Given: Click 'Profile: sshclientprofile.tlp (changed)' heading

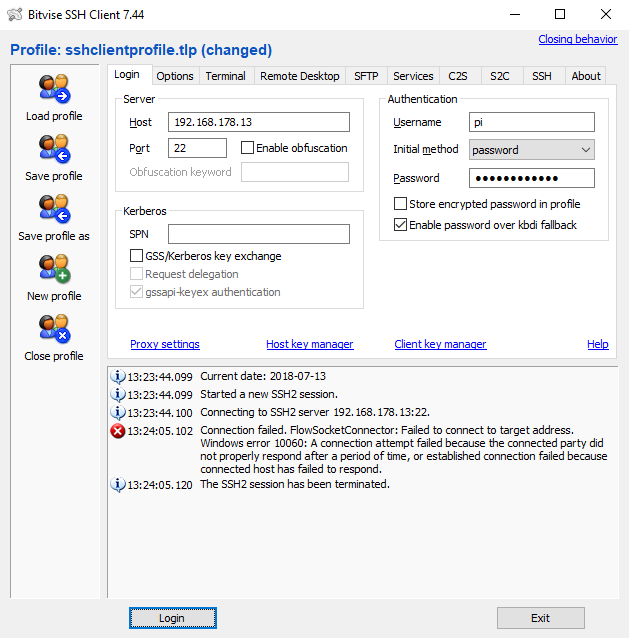Looking at the screenshot, I should (x=141, y=50).
